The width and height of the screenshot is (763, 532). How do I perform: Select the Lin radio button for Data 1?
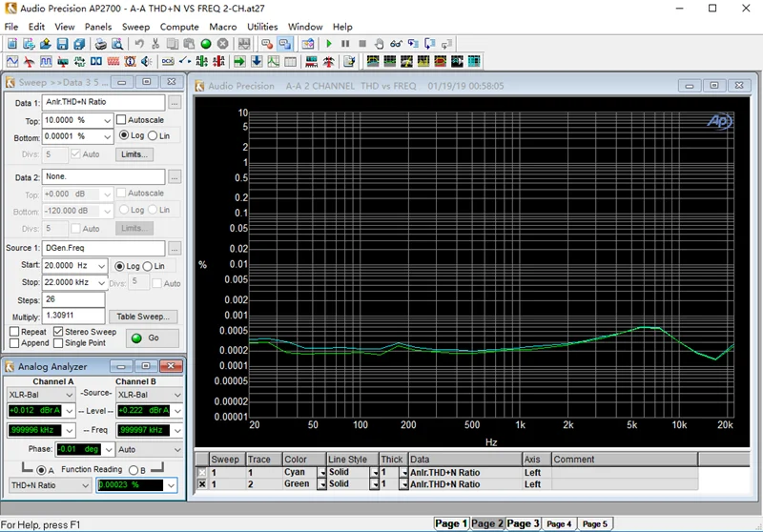pos(153,135)
